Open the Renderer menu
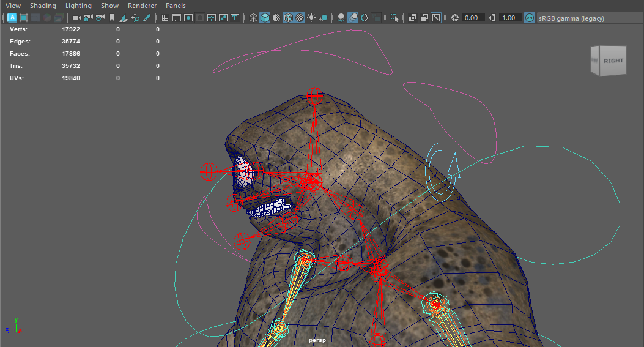This screenshot has width=644, height=347. coord(142,6)
